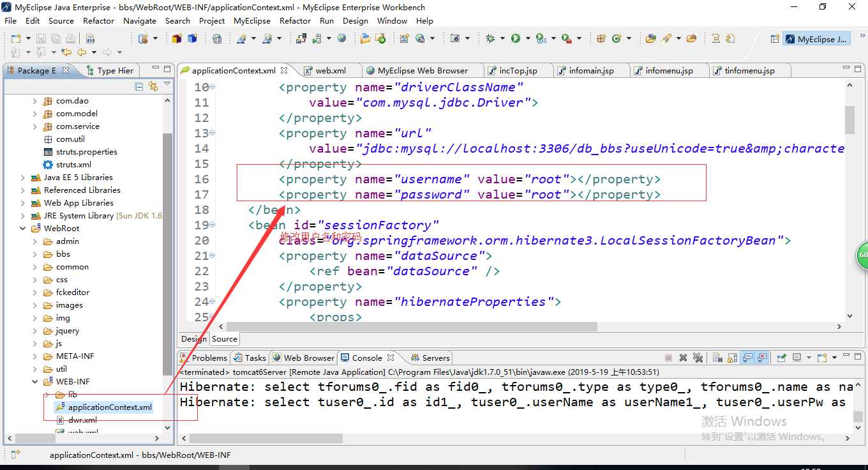Click the New file wizard icon
868x470 pixels.
pos(16,38)
